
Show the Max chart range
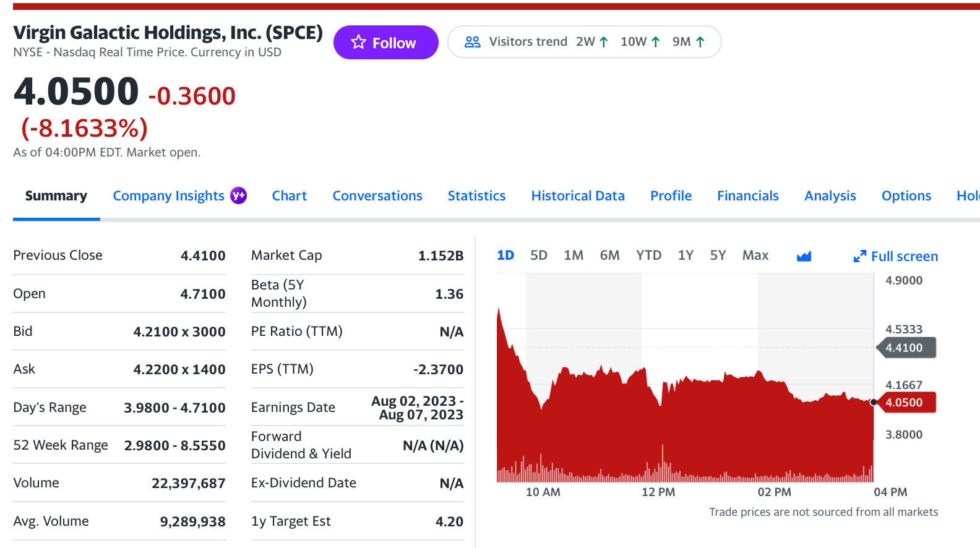(x=755, y=255)
